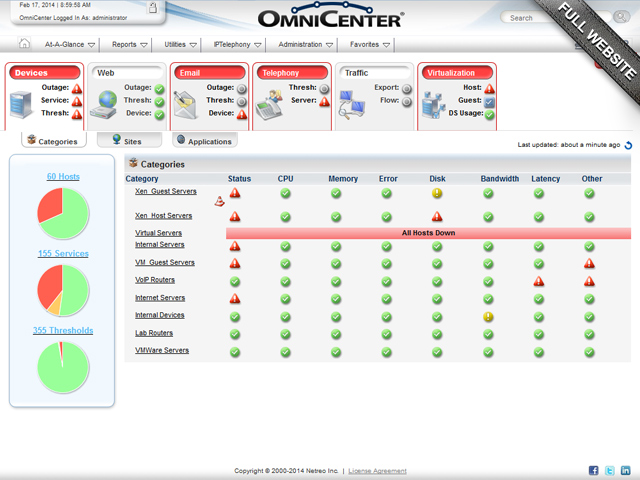Open Virtual Servers category link
The width and height of the screenshot is (640, 480).
pyautogui.click(x=158, y=233)
